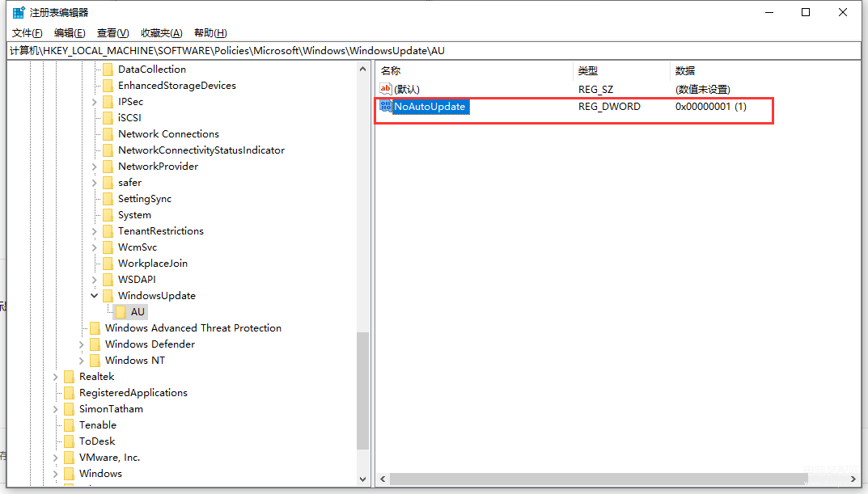Select the Windows key label at tree bottom
Screen dimensions: 868x494
point(101,474)
